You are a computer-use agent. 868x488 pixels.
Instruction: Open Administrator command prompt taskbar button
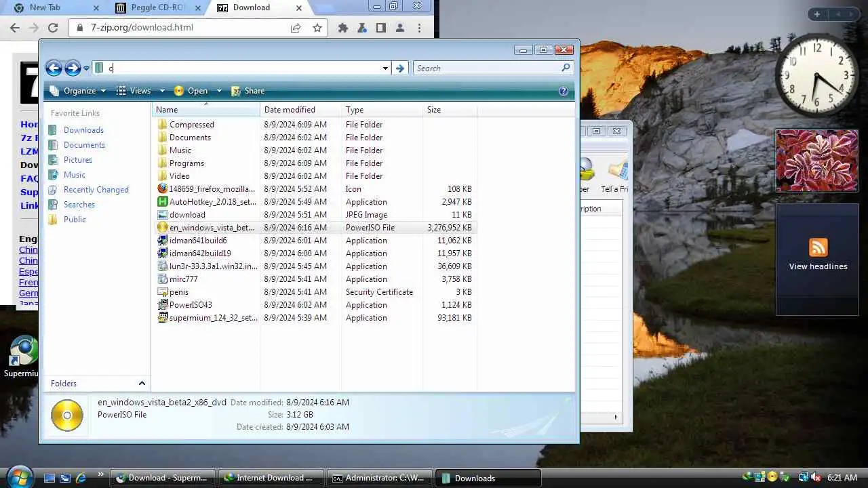point(379,478)
